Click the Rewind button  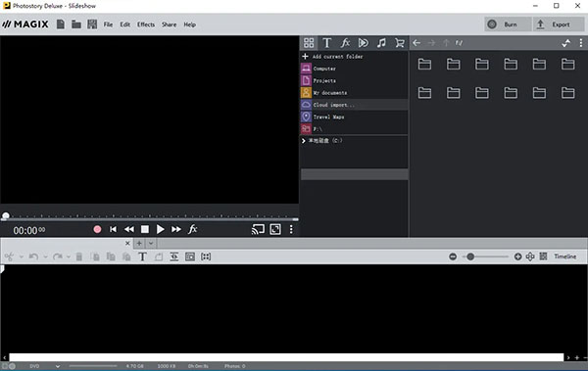[x=129, y=229]
